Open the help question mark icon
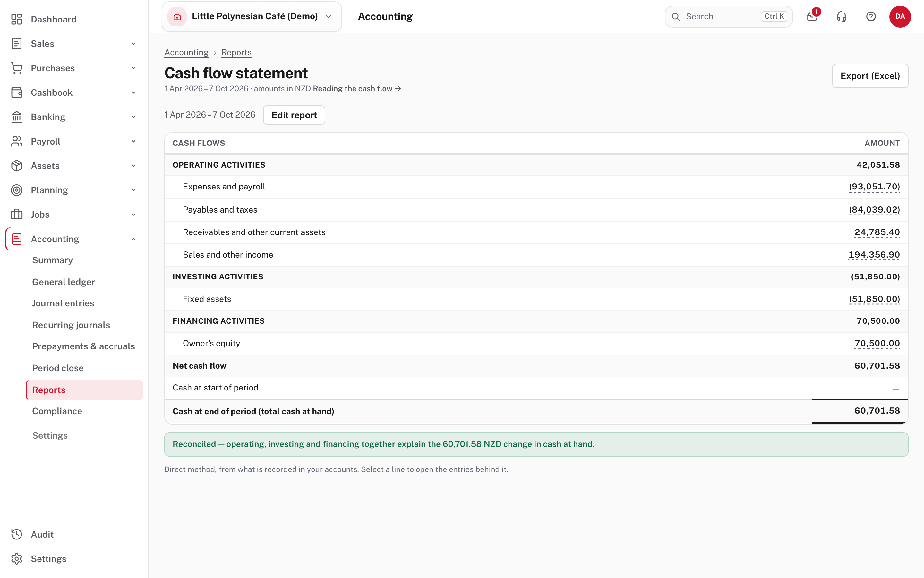The height and width of the screenshot is (578, 924). (871, 16)
